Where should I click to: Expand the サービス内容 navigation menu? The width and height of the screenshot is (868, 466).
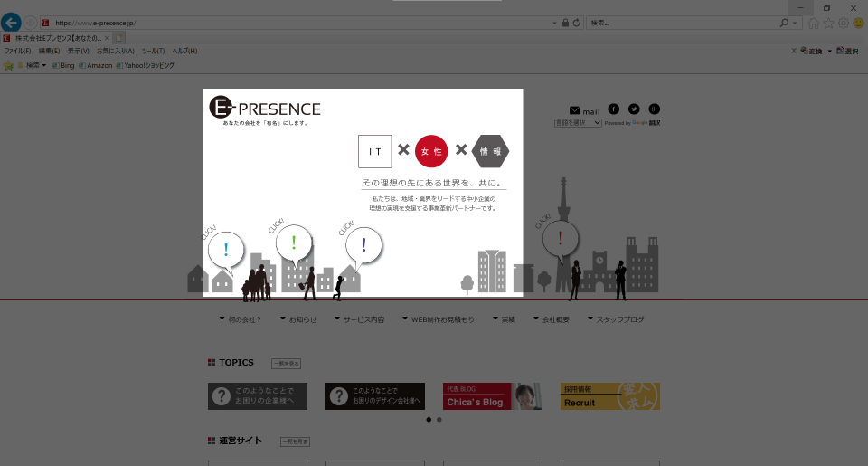tap(359, 319)
